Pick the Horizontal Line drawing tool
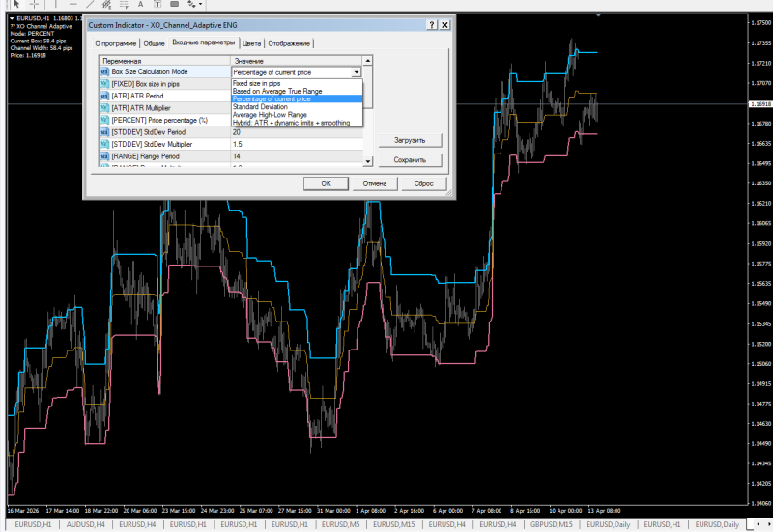Screen dimensions: 773x532 point(73,4)
